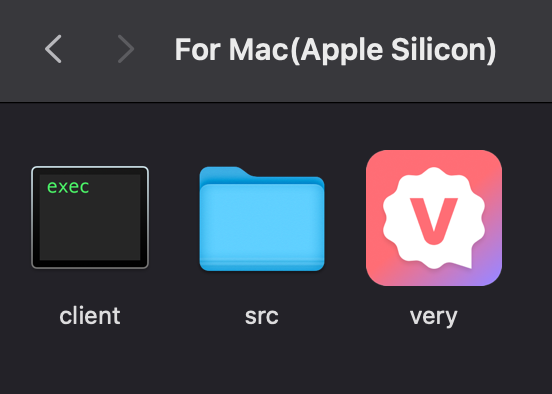Click empty space below the file icons
This screenshot has width=552, height=394.
276,363
